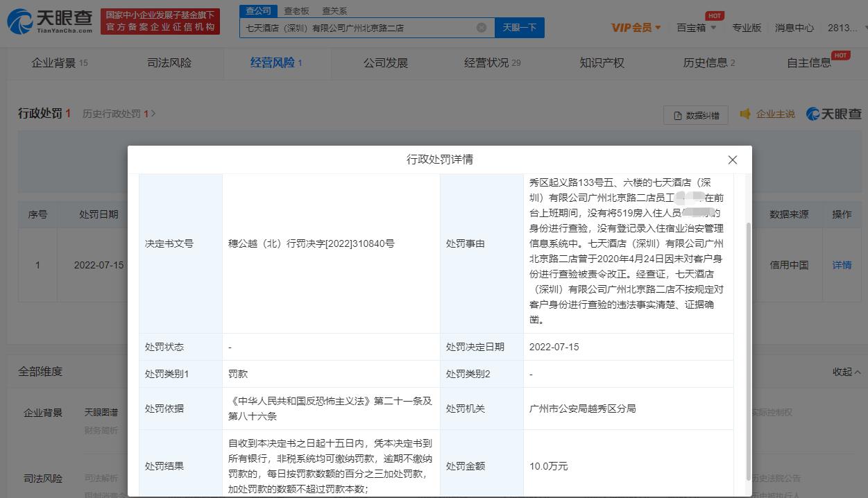Click the TianYanCha logo
The image size is (868, 498).
(x=49, y=22)
